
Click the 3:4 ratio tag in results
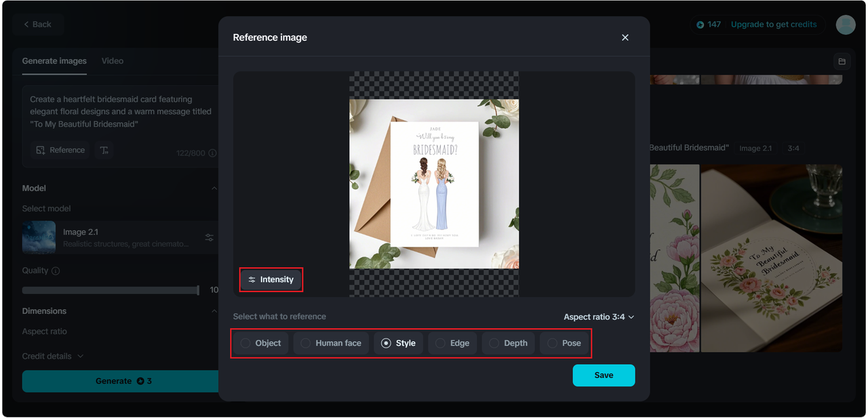(793, 148)
